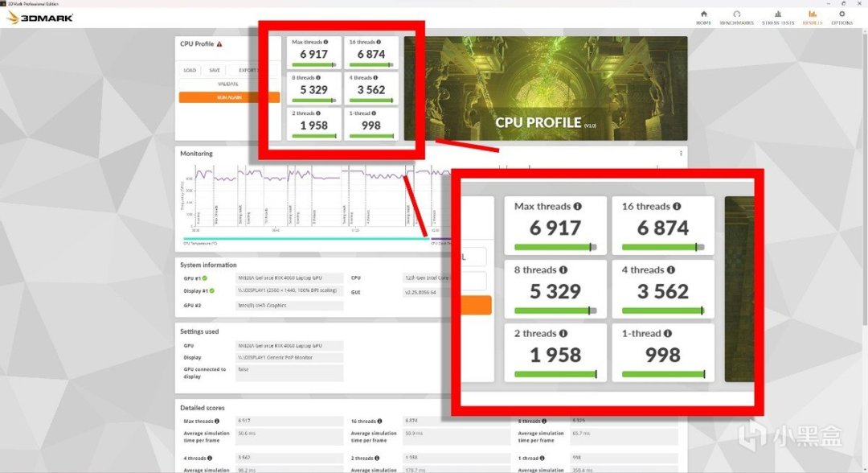Click the false value for GPU connected to display
868x473 pixels.
click(x=289, y=373)
